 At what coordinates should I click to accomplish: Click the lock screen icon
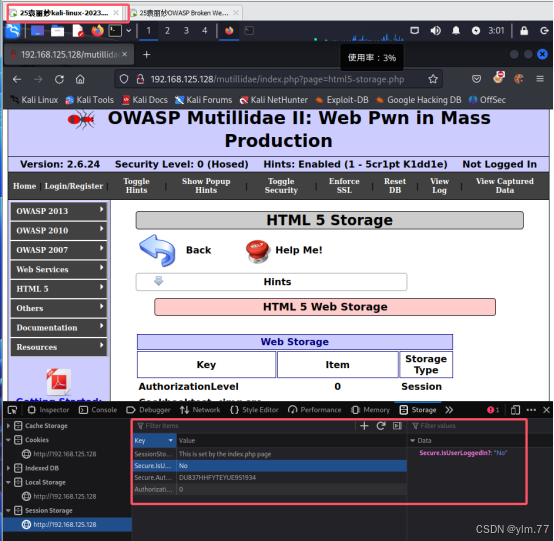[x=524, y=31]
